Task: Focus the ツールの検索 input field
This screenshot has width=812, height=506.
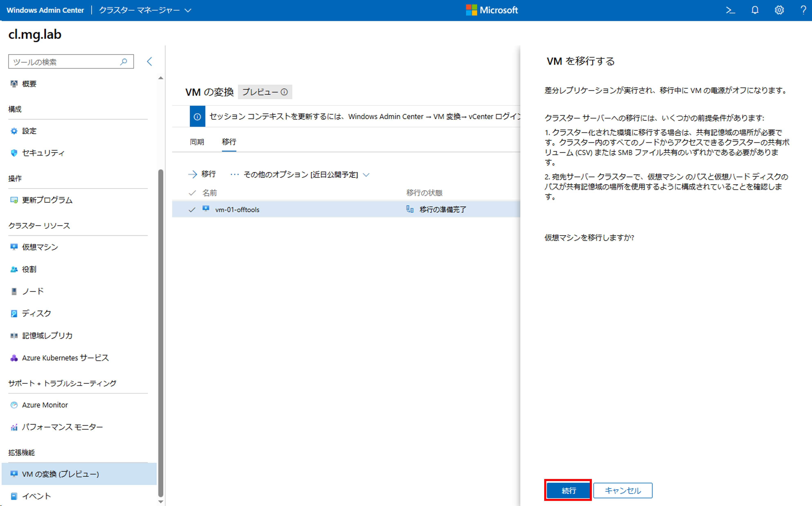Action: pyautogui.click(x=64, y=62)
